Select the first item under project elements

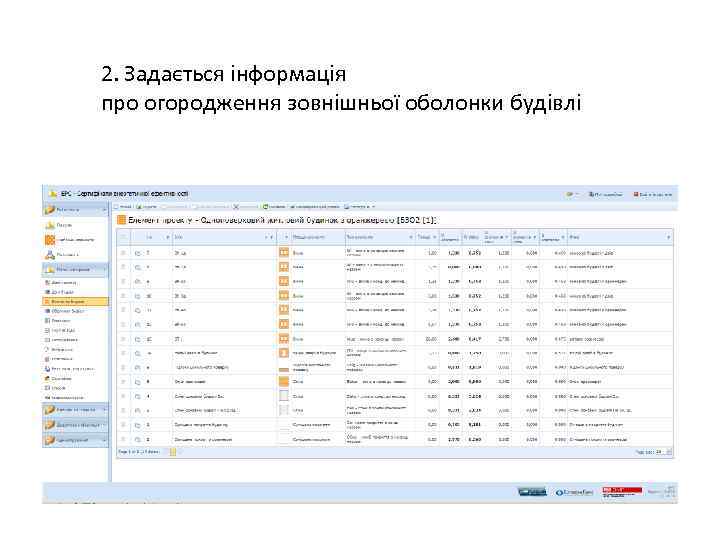[61, 283]
